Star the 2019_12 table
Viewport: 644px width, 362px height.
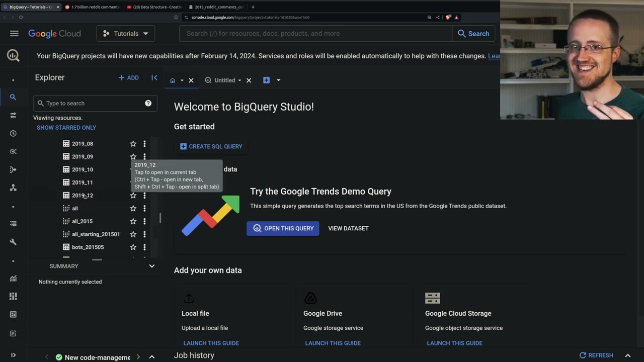pyautogui.click(x=133, y=196)
